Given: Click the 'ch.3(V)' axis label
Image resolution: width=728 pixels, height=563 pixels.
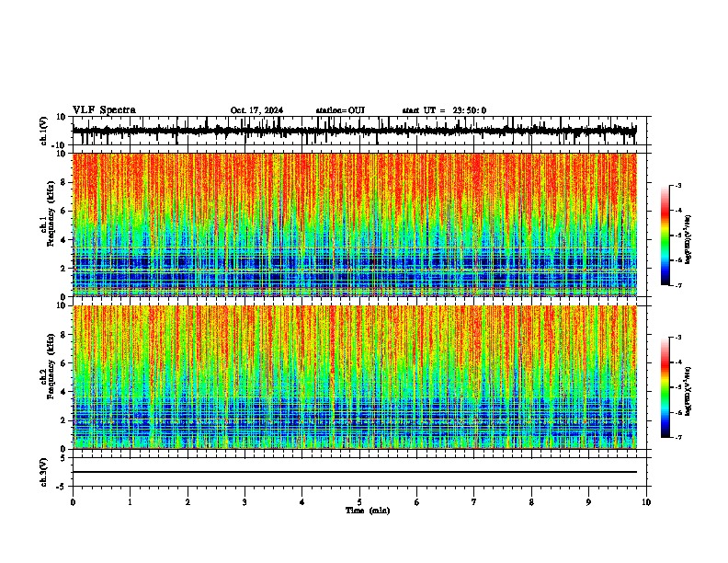Looking at the screenshot, I should click(44, 472).
